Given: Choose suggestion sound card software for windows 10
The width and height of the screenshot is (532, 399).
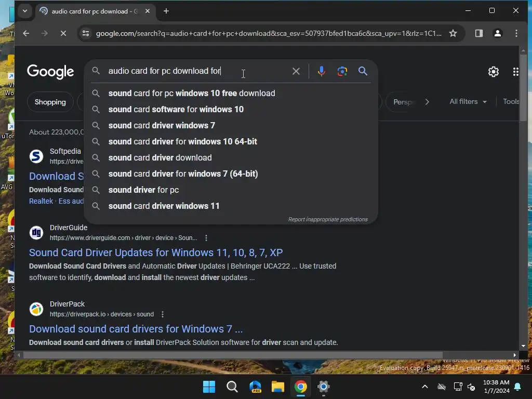Looking at the screenshot, I should (x=231, y=109).
